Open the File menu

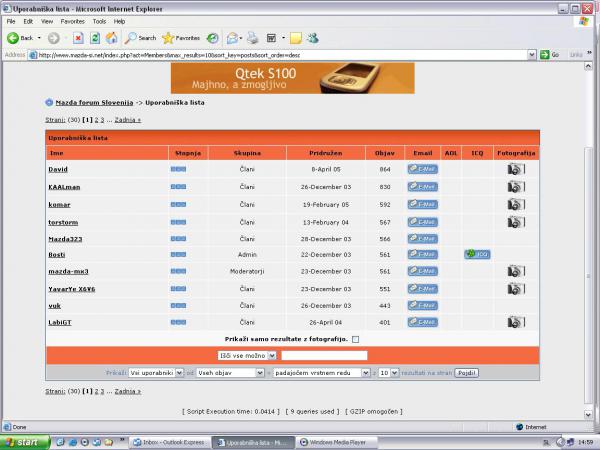pyautogui.click(x=11, y=21)
